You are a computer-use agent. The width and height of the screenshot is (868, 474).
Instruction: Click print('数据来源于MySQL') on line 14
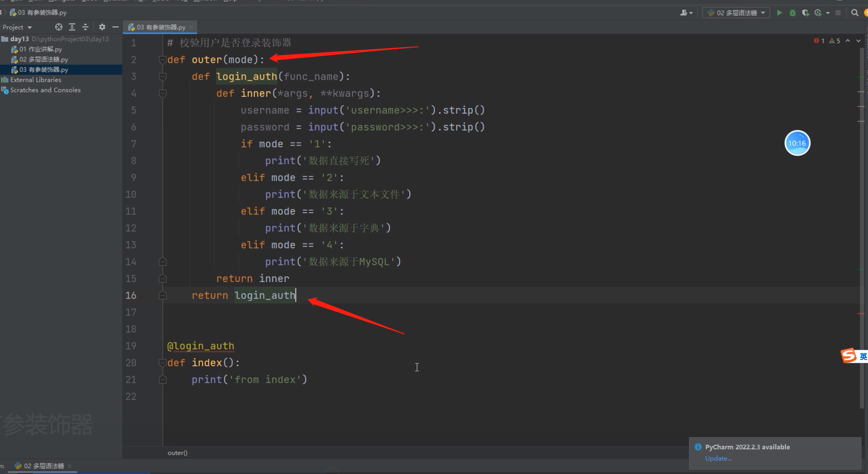point(333,262)
